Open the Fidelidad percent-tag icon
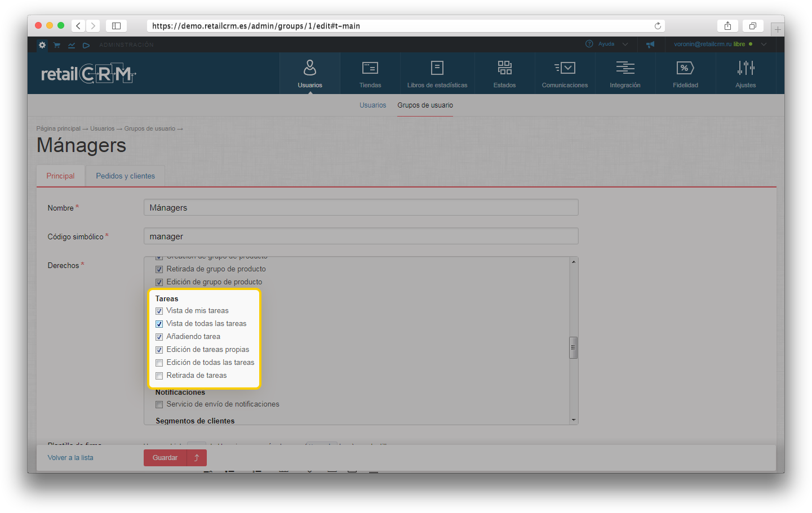Image resolution: width=812 pixels, height=513 pixels. [x=685, y=68]
